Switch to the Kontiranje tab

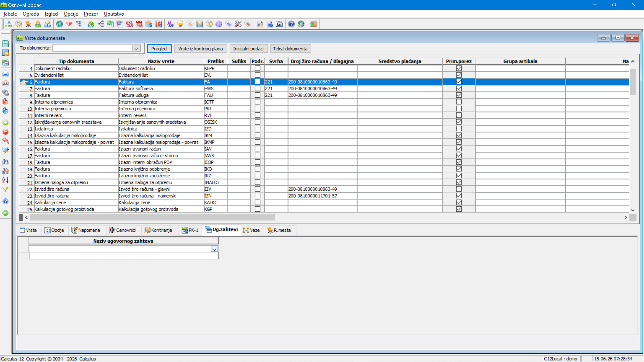[158, 230]
